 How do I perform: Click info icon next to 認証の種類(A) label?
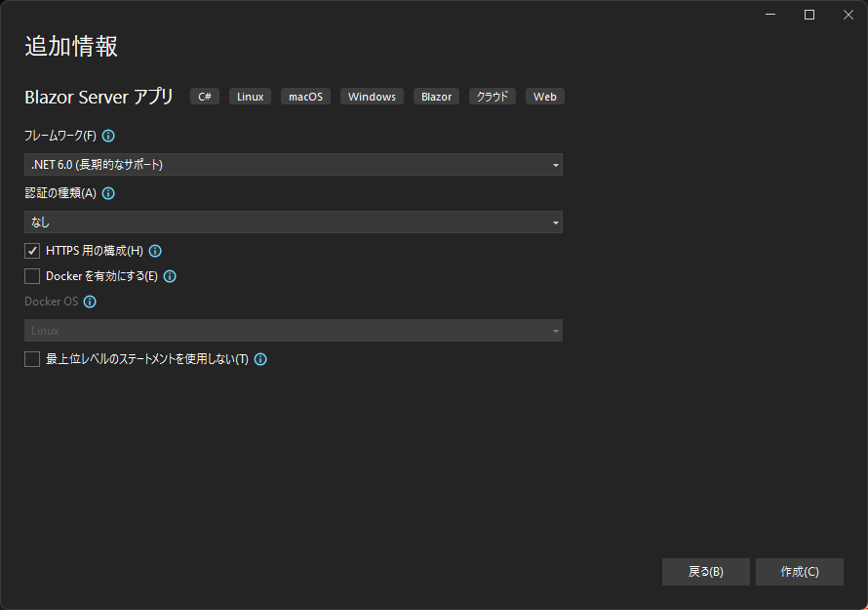(x=108, y=193)
